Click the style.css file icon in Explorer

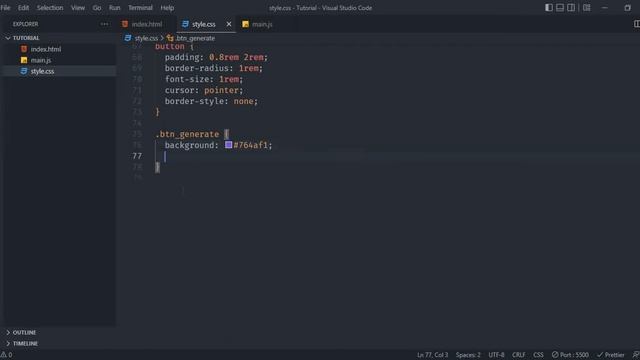click(24, 71)
